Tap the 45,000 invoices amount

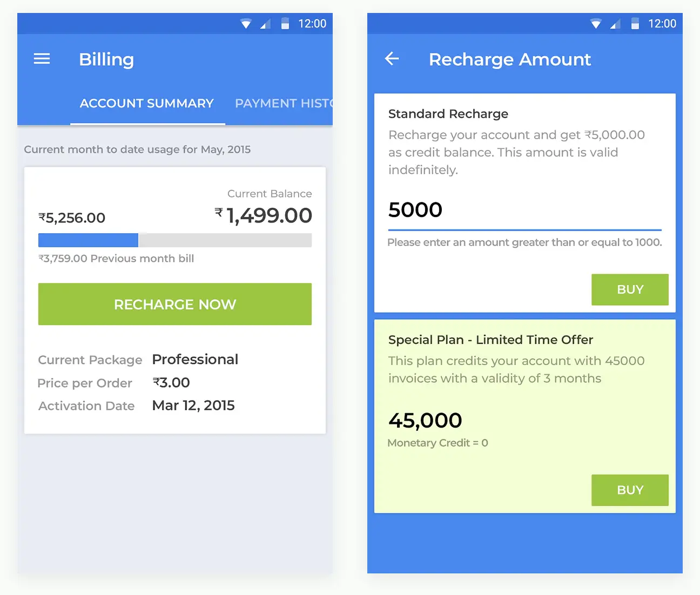tap(425, 421)
